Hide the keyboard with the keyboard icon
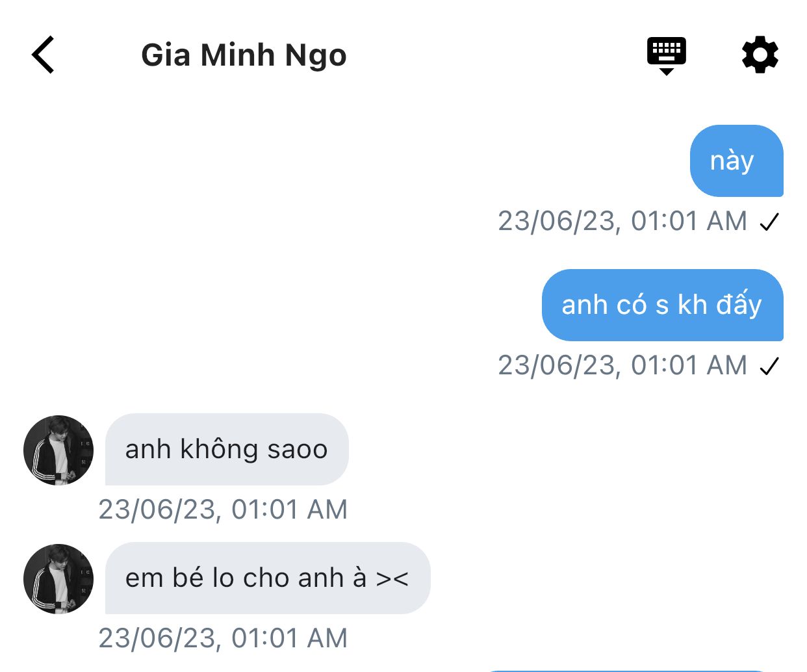The height and width of the screenshot is (672, 807). pos(666,55)
